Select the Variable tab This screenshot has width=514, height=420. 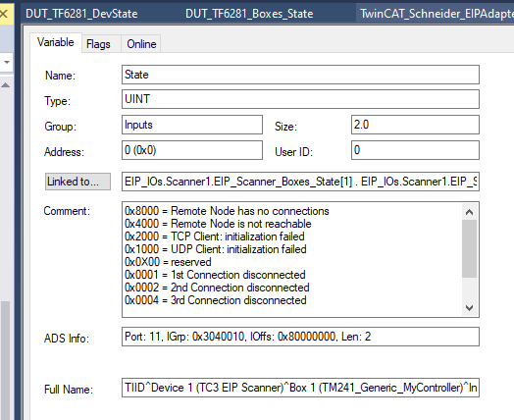click(x=56, y=42)
